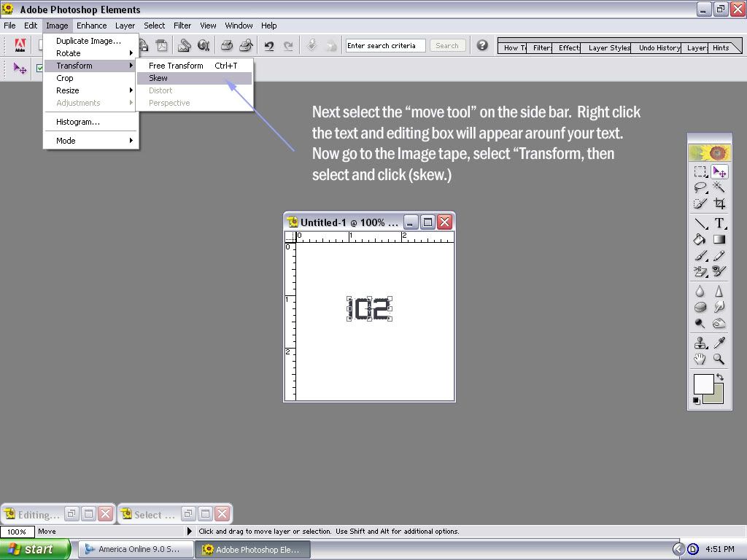Open the Layers palette tab
The height and width of the screenshot is (560, 747).
coord(695,47)
